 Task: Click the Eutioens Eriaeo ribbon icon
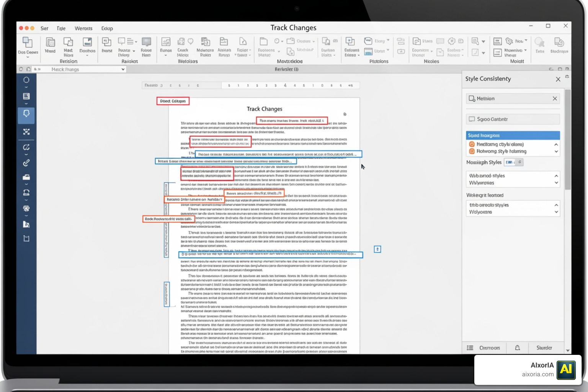point(350,41)
